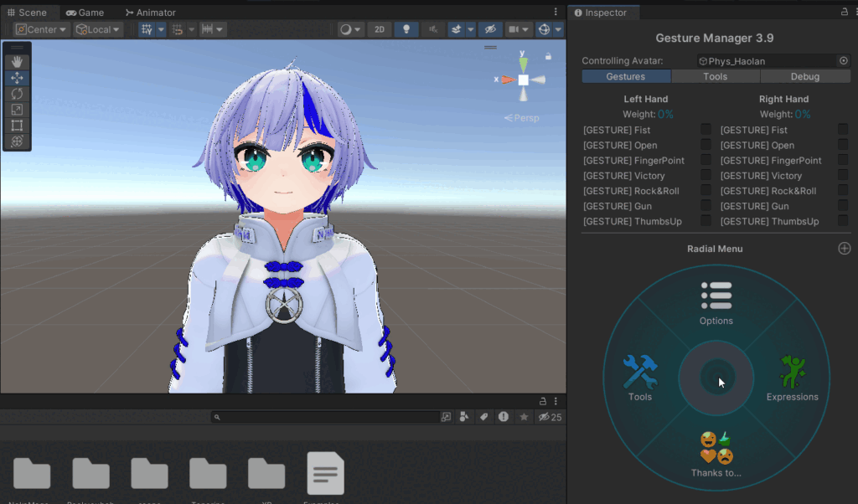The image size is (858, 504).
Task: Expand grid snapping options arrow
Action: [x=192, y=29]
